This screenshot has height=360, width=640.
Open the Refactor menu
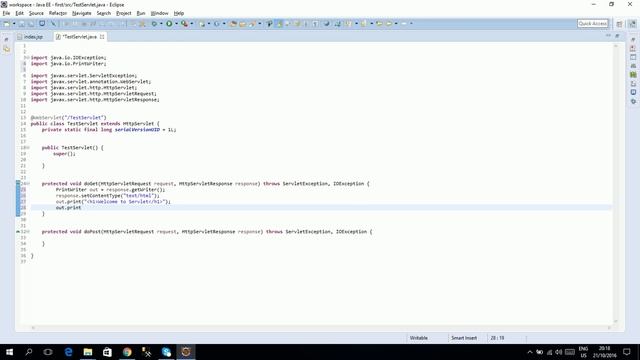pos(58,13)
